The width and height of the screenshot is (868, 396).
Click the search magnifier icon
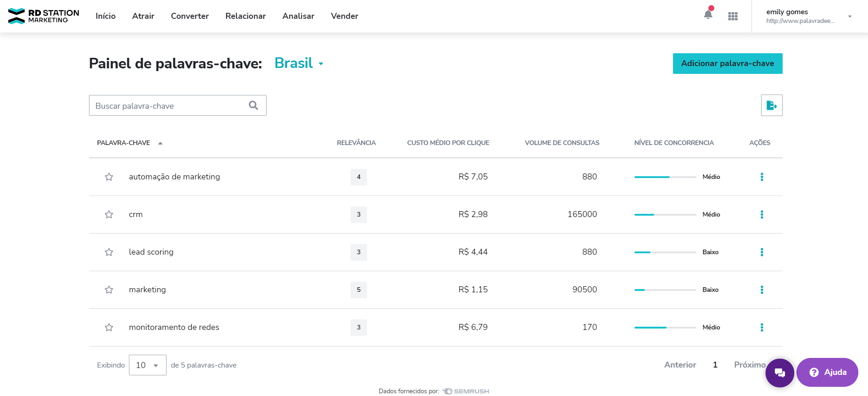(x=253, y=106)
